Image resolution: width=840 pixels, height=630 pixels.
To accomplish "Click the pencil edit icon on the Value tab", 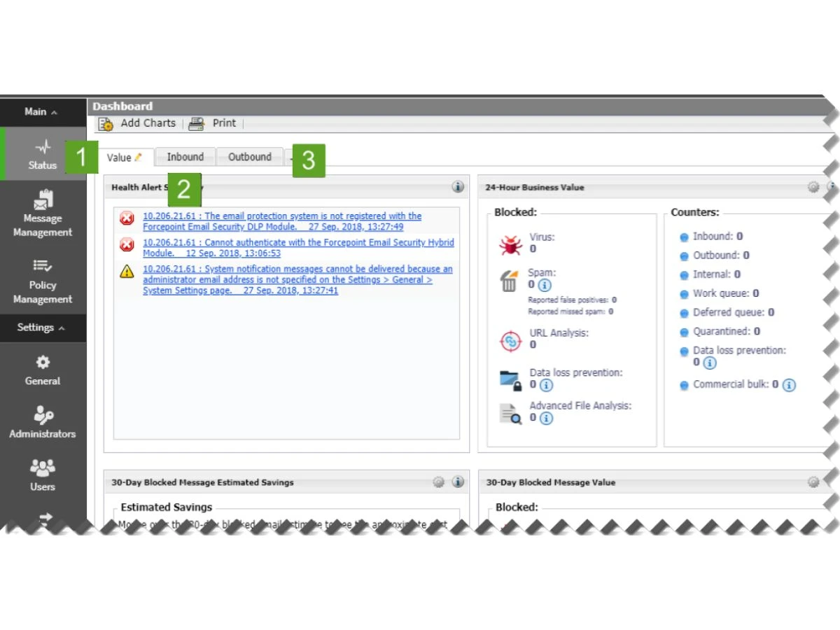I will [139, 157].
